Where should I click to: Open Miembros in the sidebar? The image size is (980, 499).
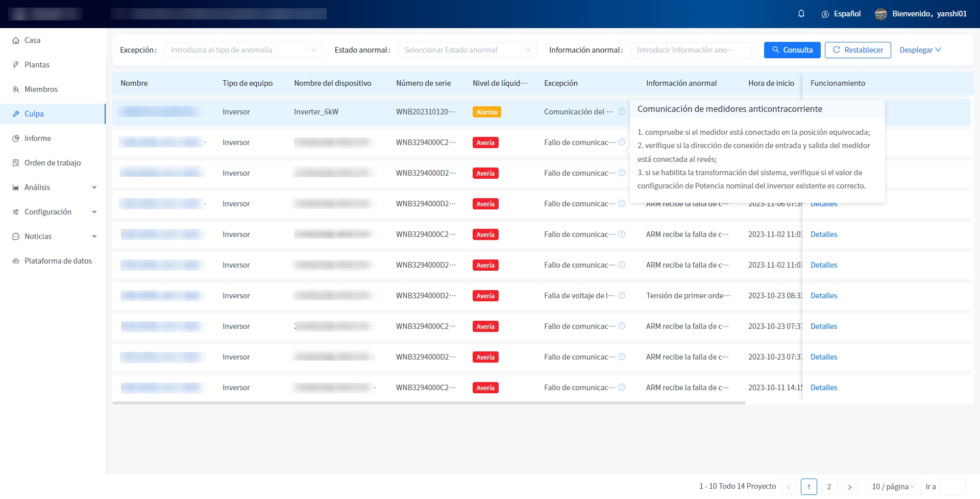[41, 89]
